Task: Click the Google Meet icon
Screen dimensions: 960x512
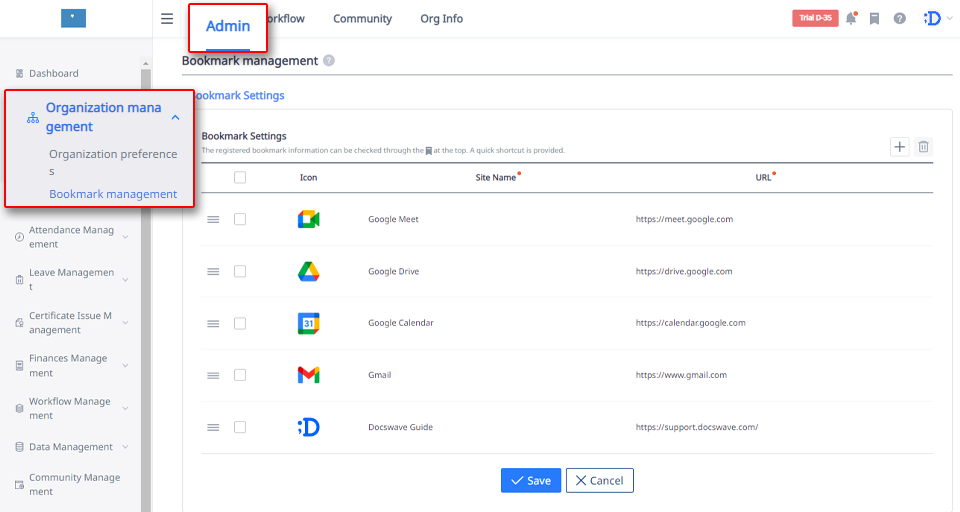Action: [x=309, y=219]
